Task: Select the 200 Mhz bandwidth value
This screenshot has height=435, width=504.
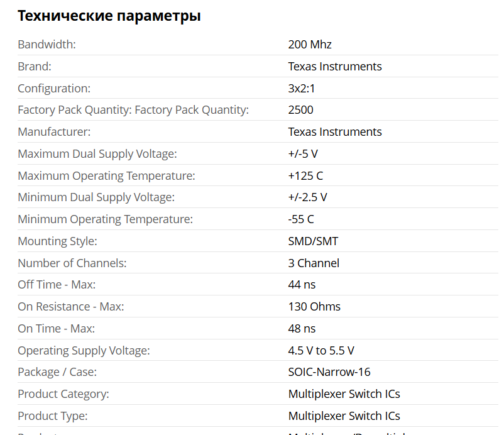Action: [309, 45]
